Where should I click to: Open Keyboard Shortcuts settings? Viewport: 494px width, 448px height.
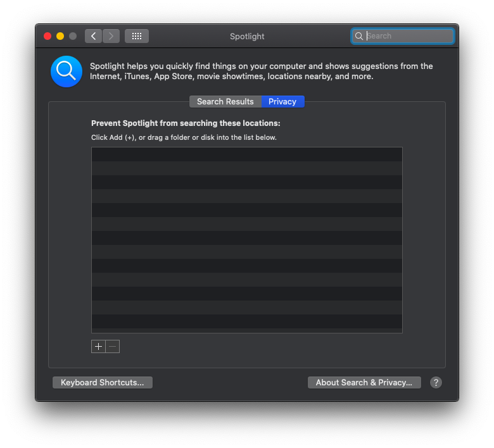point(103,383)
